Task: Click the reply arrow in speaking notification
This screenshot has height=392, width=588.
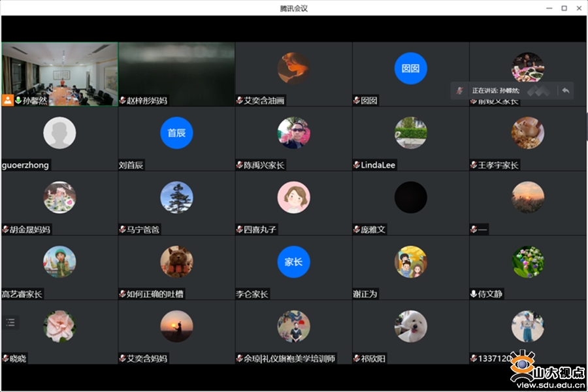Action: 565,91
